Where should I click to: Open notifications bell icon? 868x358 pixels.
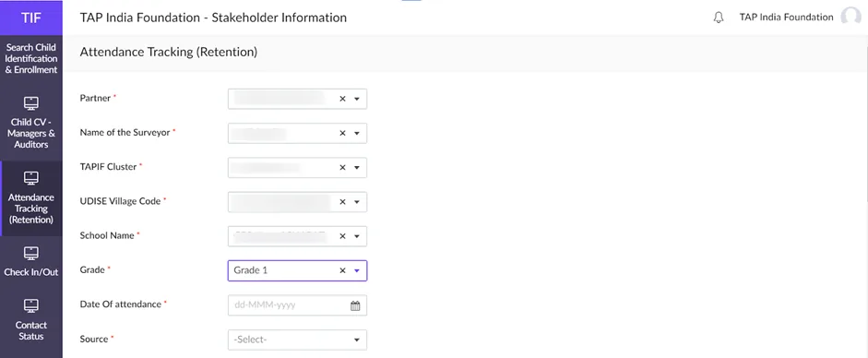[x=719, y=18]
